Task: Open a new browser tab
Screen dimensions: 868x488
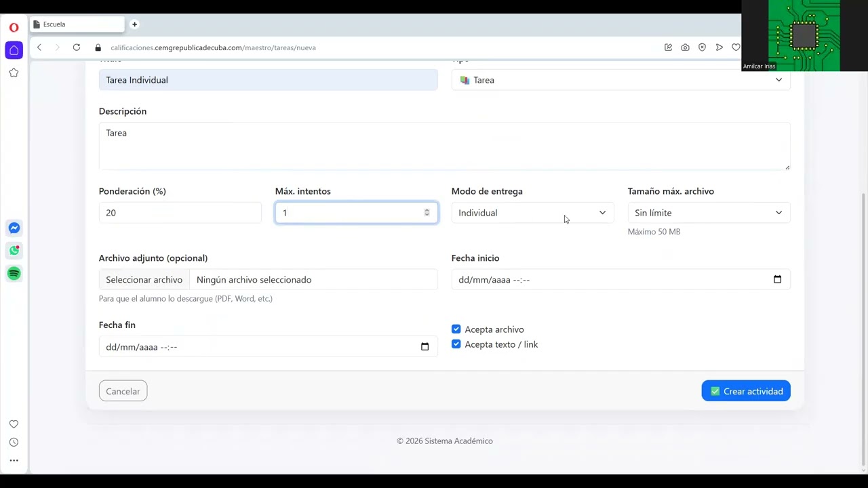Action: [134, 24]
